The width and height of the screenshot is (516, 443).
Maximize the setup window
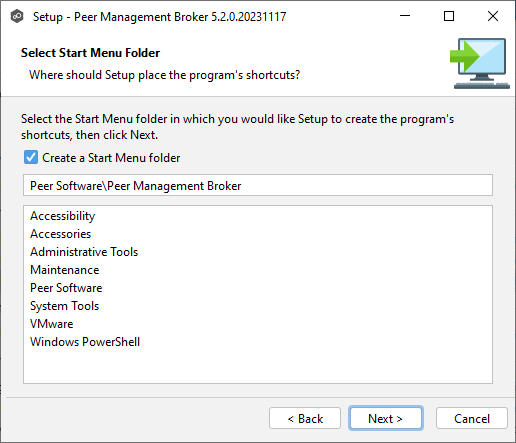pyautogui.click(x=449, y=16)
